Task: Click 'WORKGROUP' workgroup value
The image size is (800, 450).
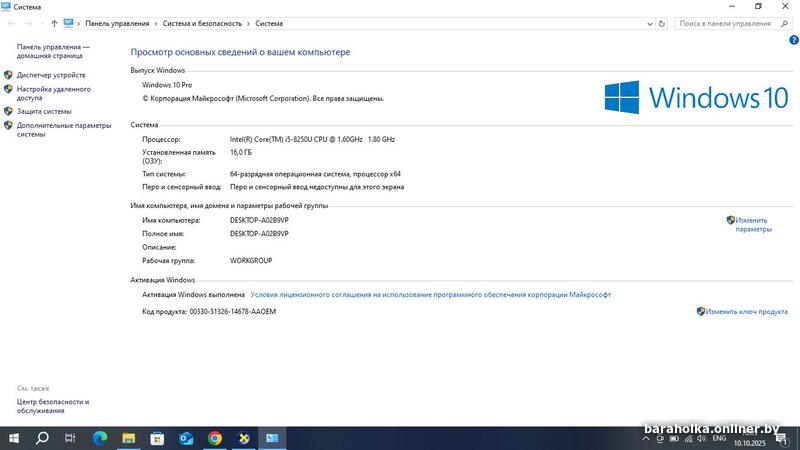Action: click(x=251, y=261)
